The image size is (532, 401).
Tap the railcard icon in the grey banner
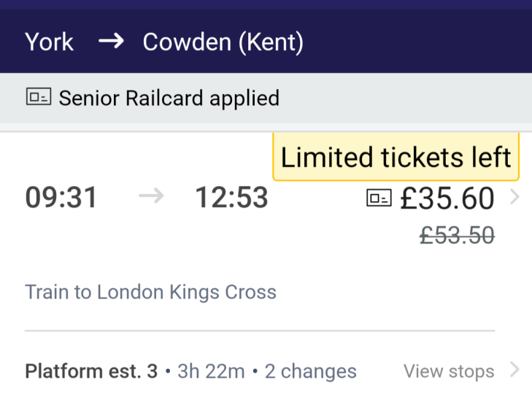point(38,98)
